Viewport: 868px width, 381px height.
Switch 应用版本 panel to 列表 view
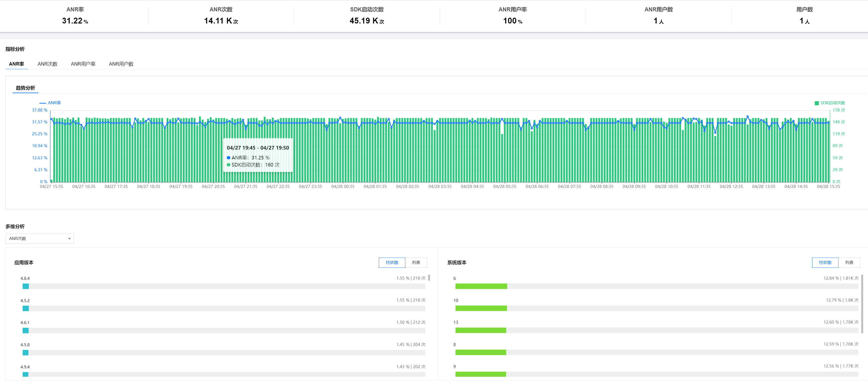(416, 262)
